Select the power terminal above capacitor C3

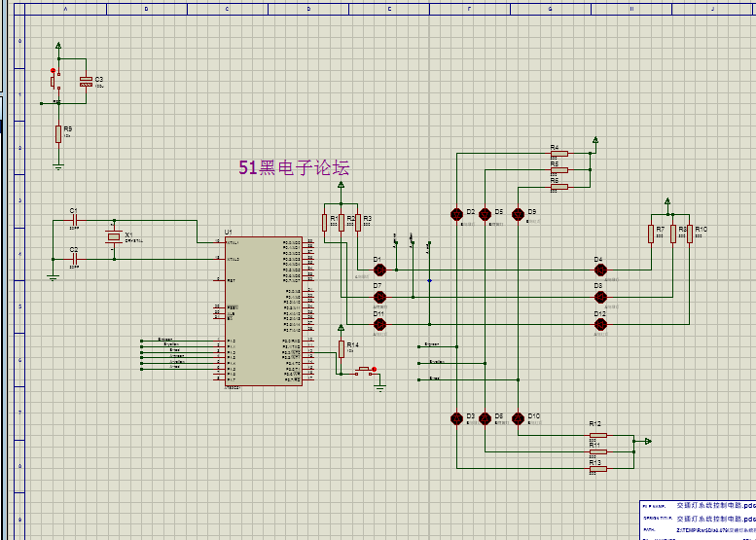pyautogui.click(x=58, y=46)
